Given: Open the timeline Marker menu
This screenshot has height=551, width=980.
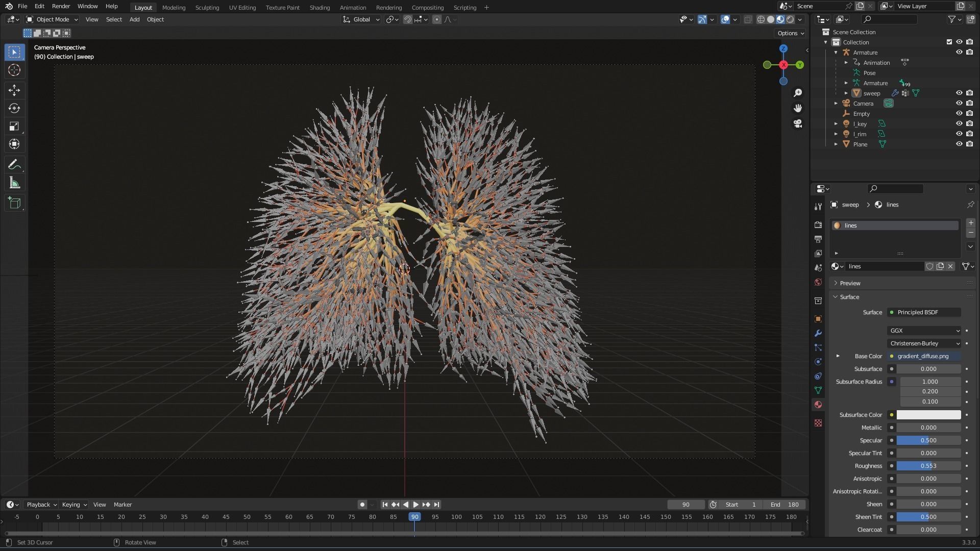Looking at the screenshot, I should (122, 505).
